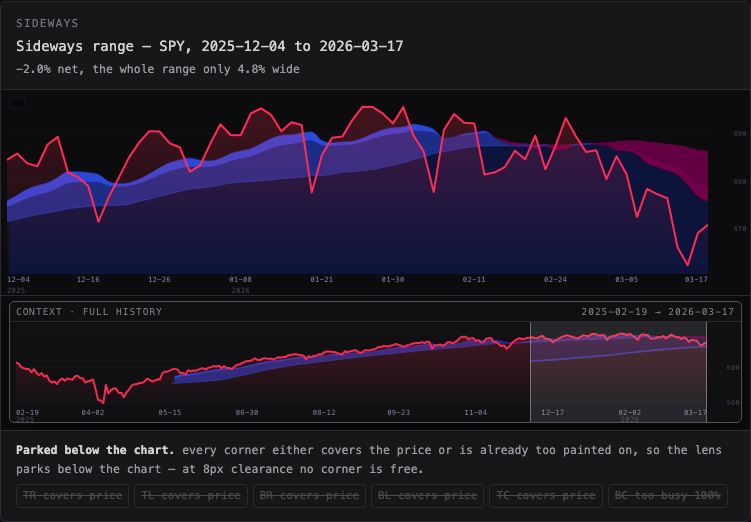Click the date range label 2025-02-19 → 2026-03-17
Screen dimensions: 751x522
tap(658, 312)
